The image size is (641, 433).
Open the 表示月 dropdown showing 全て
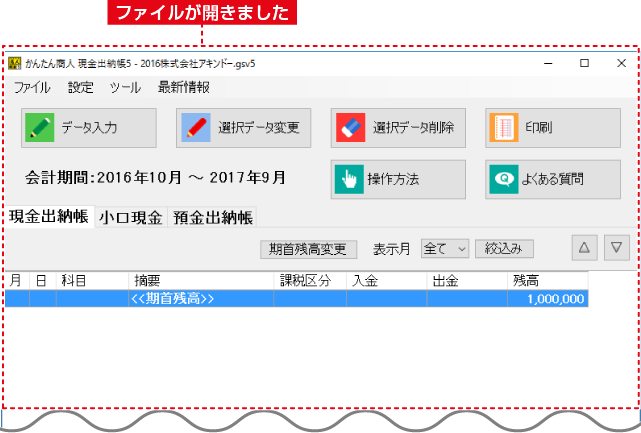point(445,249)
